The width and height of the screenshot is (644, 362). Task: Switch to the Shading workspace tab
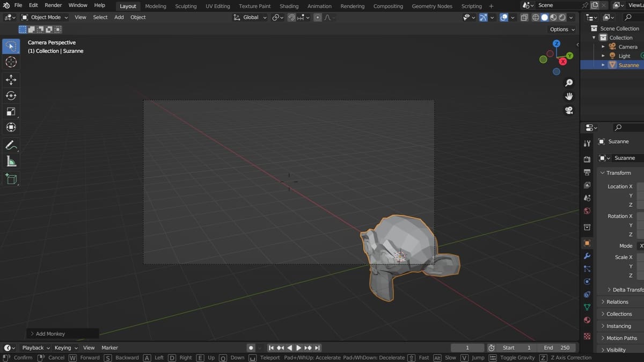(289, 6)
